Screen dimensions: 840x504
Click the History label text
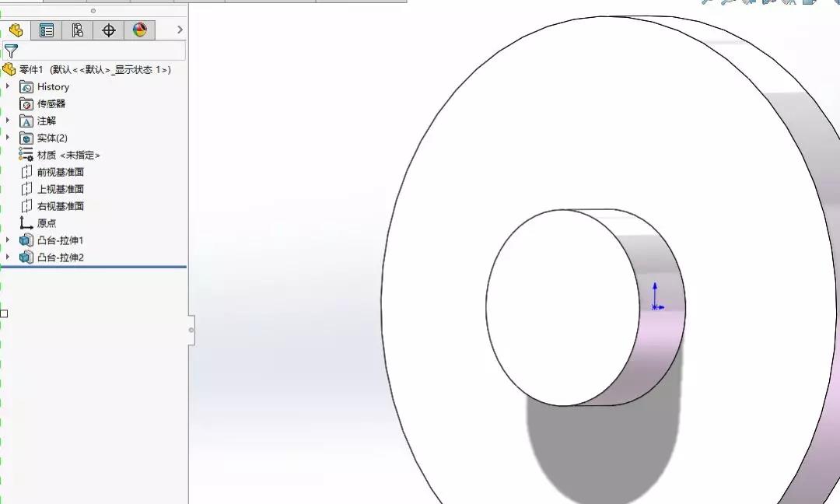click(53, 87)
